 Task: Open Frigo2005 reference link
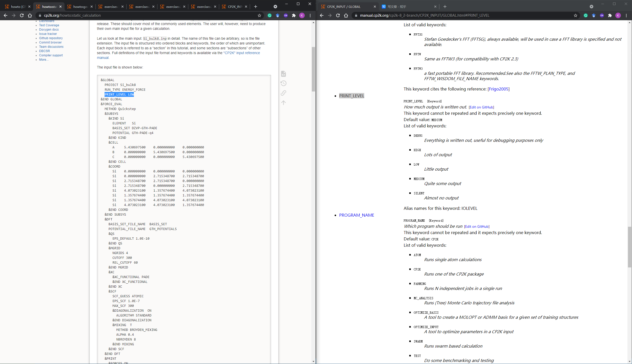tap(498, 89)
